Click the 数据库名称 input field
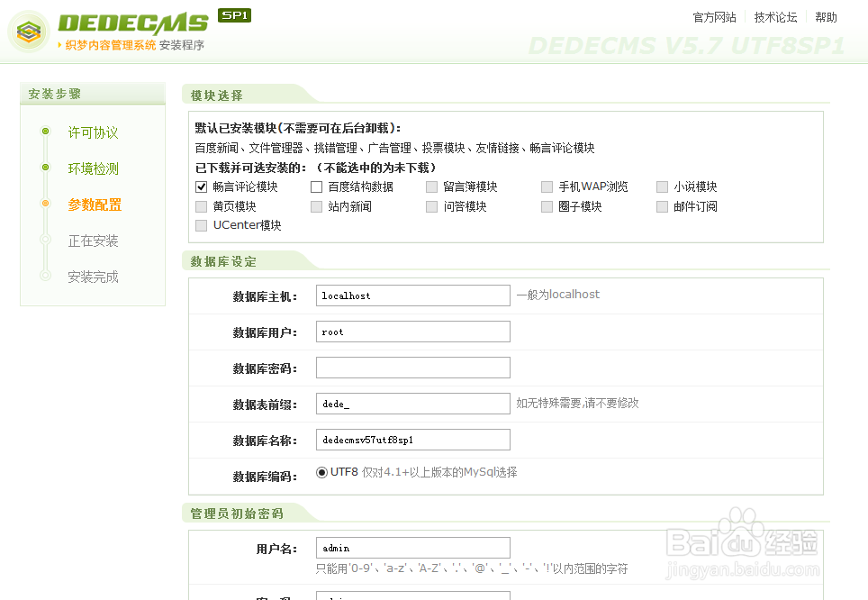868x600 pixels. (413, 440)
